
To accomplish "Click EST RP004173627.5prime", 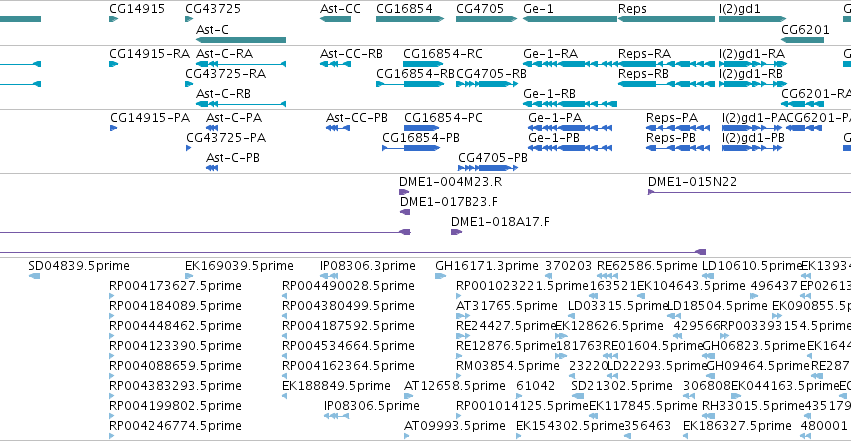I will pos(175,286).
